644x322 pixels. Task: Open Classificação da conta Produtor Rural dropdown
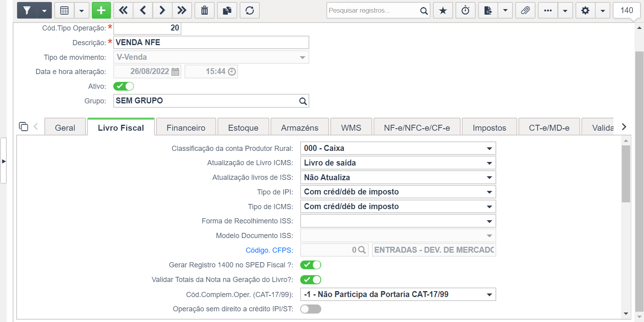(x=398, y=148)
